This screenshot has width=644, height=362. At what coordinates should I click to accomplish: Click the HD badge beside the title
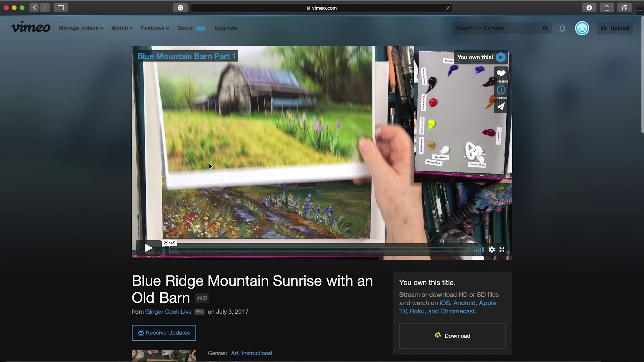[202, 298]
